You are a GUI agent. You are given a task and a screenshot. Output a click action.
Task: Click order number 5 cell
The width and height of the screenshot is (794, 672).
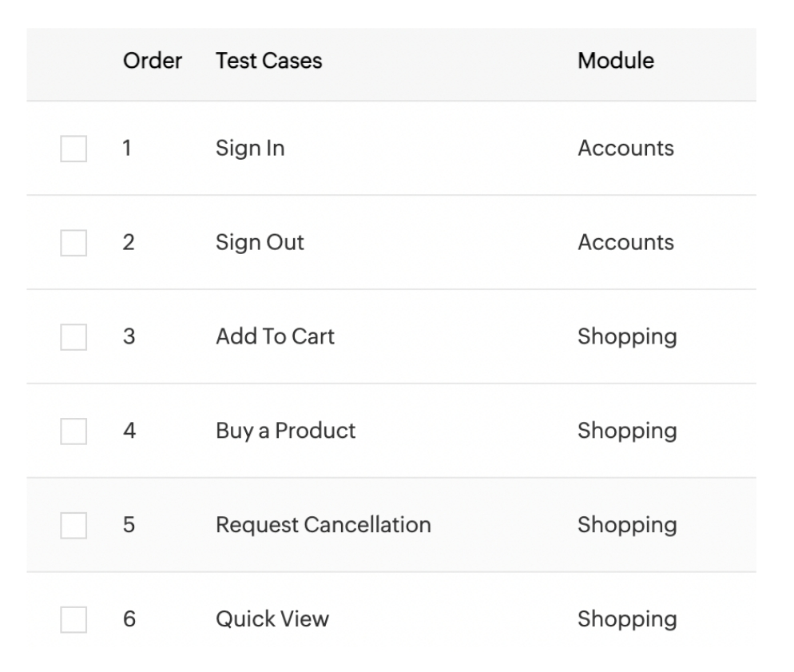point(129,526)
